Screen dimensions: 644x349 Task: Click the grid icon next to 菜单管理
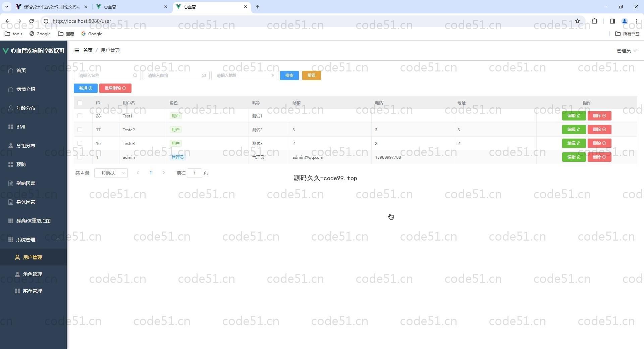point(17,291)
